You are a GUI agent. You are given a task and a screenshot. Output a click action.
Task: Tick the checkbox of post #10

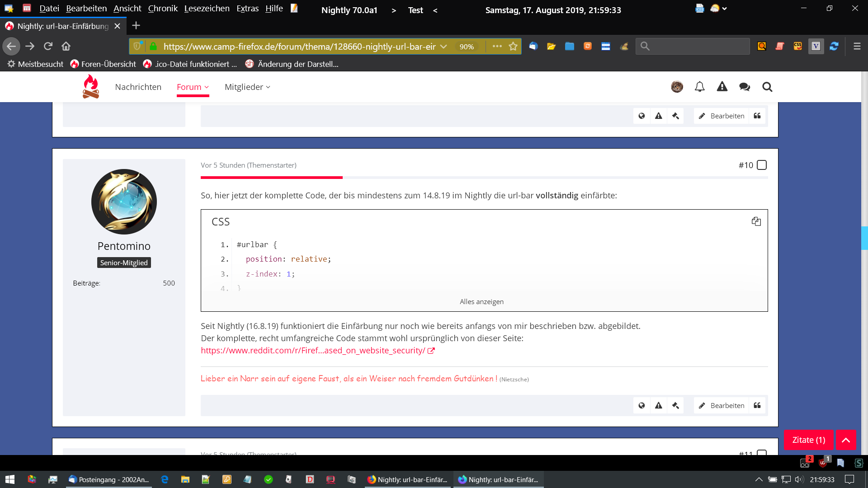[x=762, y=165]
